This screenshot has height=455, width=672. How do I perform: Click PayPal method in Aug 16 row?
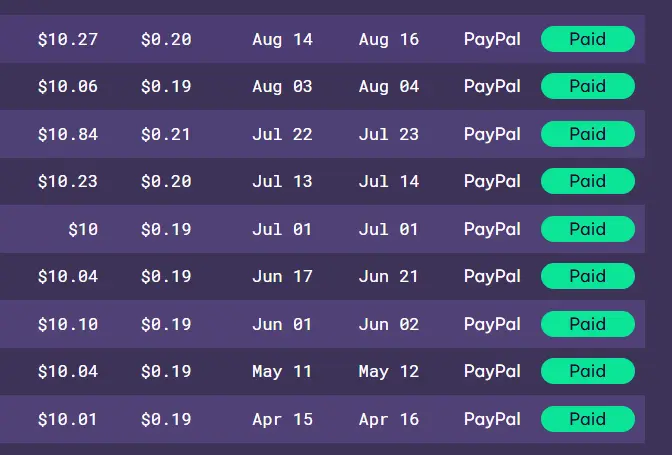click(492, 39)
